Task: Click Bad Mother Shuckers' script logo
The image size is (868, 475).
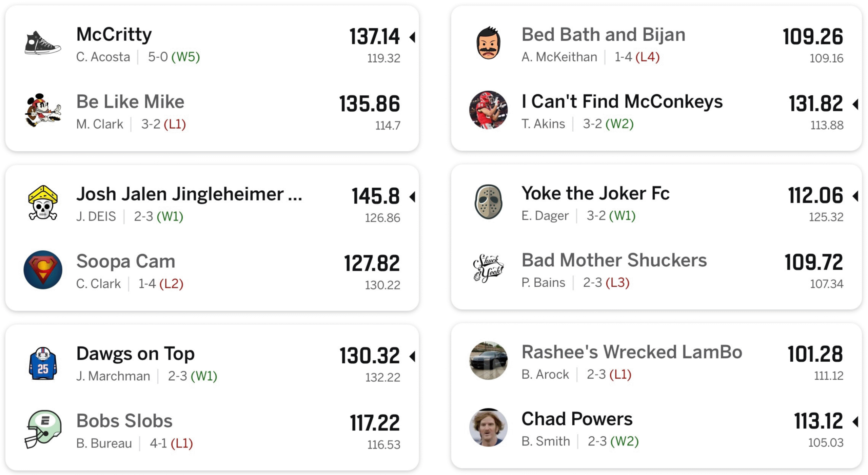Action: pos(488,269)
